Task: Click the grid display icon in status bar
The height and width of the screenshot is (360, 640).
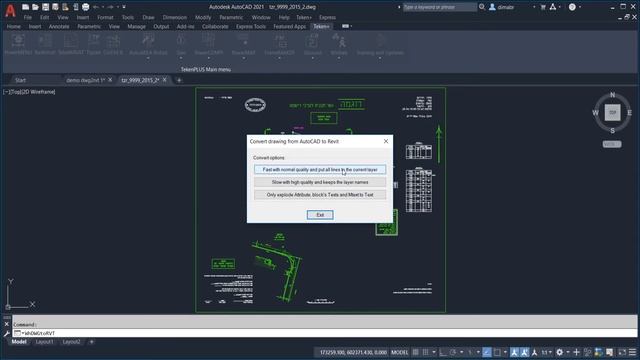Action: (416, 352)
